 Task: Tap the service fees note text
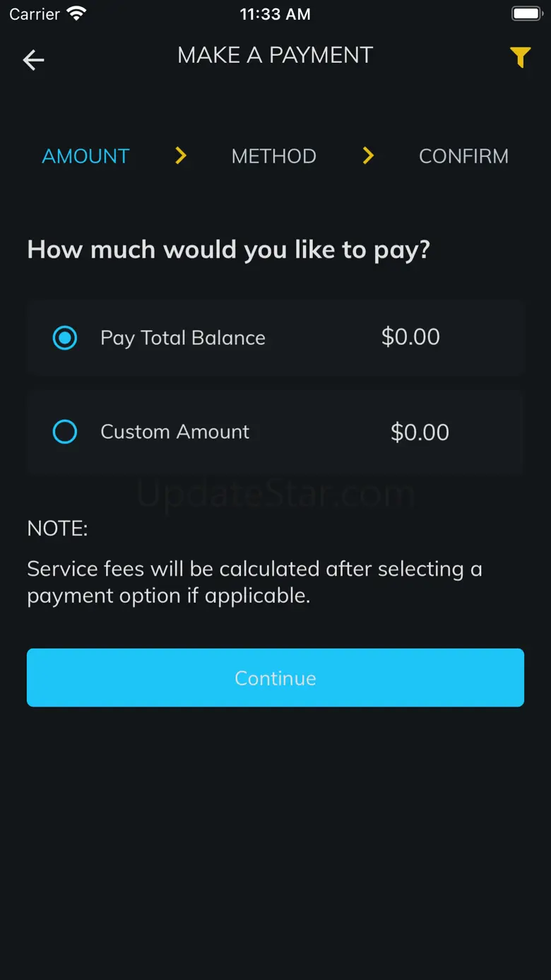(x=254, y=582)
